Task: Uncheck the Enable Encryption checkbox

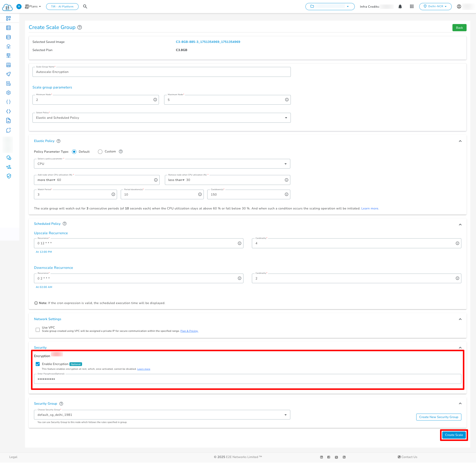Action: [x=38, y=364]
